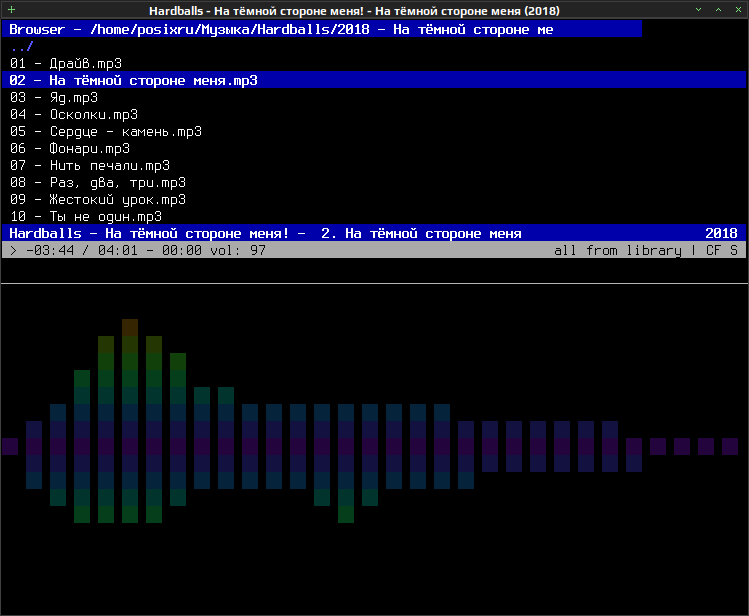Select the file 04 - Осколки.mp3
This screenshot has width=749, height=616.
click(74, 115)
